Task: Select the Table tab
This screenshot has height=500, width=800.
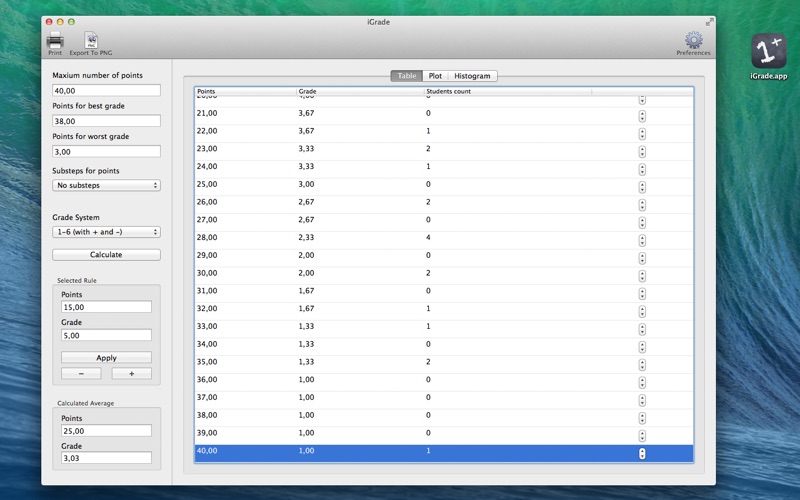Action: click(407, 76)
